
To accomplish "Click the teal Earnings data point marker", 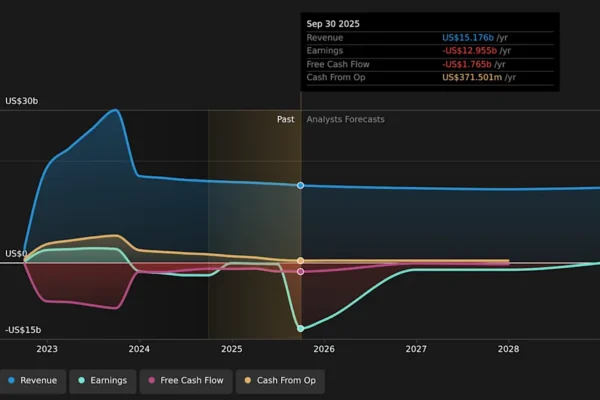I will pyautogui.click(x=300, y=328).
